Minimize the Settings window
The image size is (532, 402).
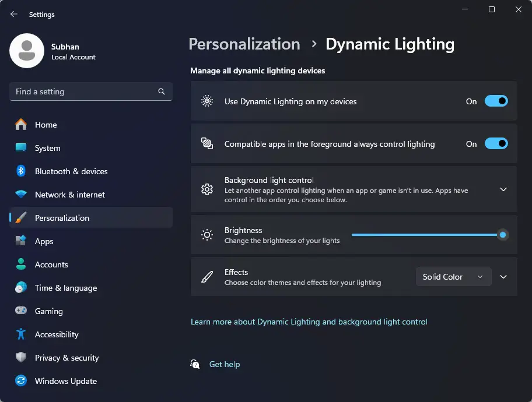pos(465,9)
